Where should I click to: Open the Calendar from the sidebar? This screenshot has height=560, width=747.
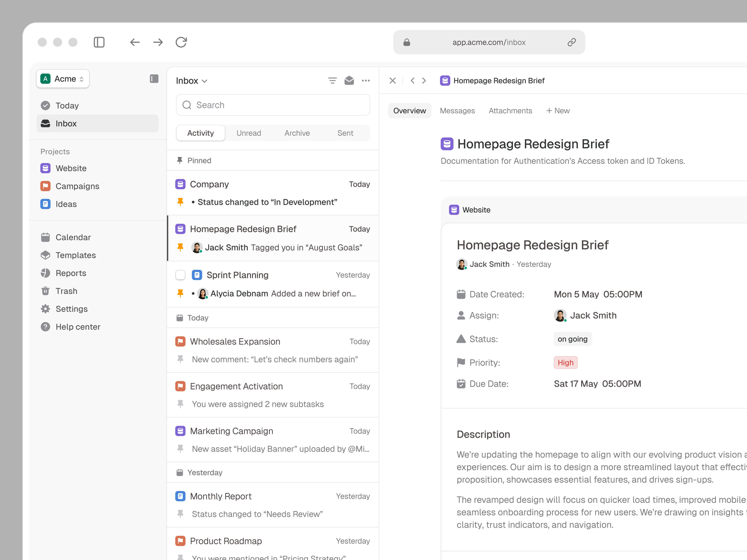coord(73,237)
